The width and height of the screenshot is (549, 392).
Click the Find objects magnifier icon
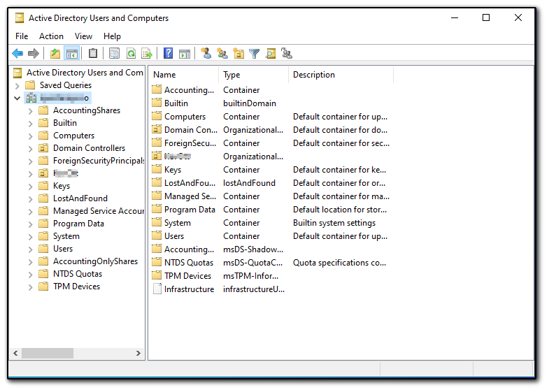pyautogui.click(x=270, y=54)
